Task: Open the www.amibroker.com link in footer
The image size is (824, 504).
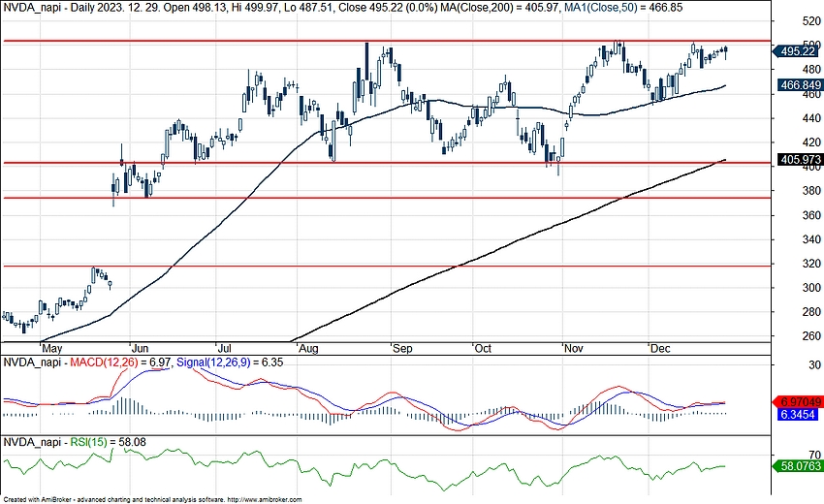Action: tap(266, 500)
